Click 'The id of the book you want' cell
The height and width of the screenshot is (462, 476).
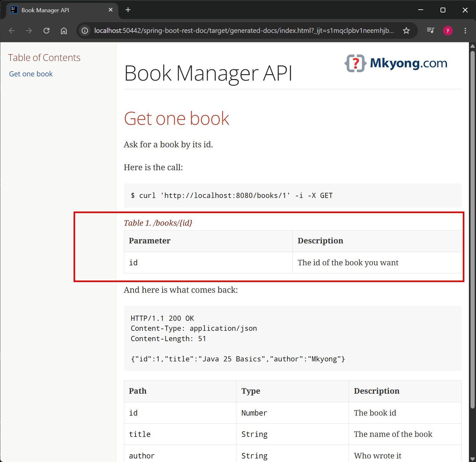(x=377, y=262)
